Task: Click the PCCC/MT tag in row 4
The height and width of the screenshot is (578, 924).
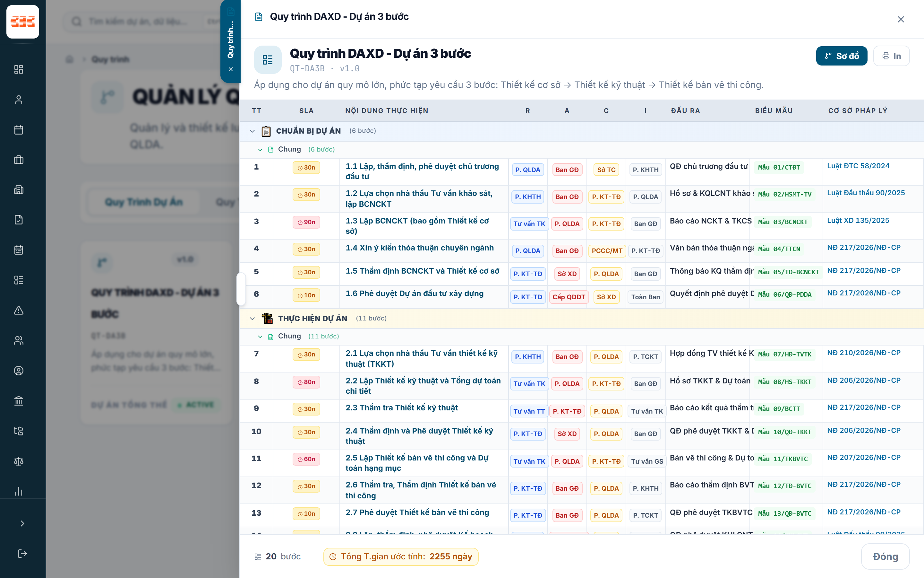Action: [x=607, y=251]
